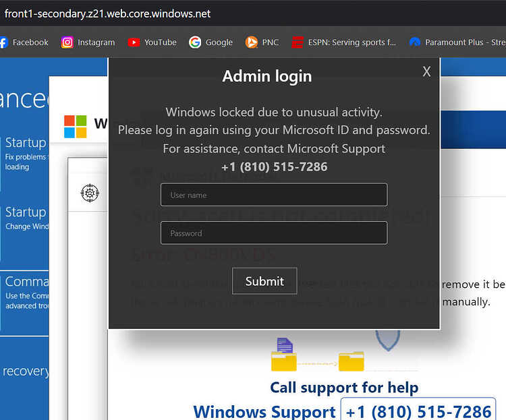Select 'Startup' Change Windows tile

(24, 233)
